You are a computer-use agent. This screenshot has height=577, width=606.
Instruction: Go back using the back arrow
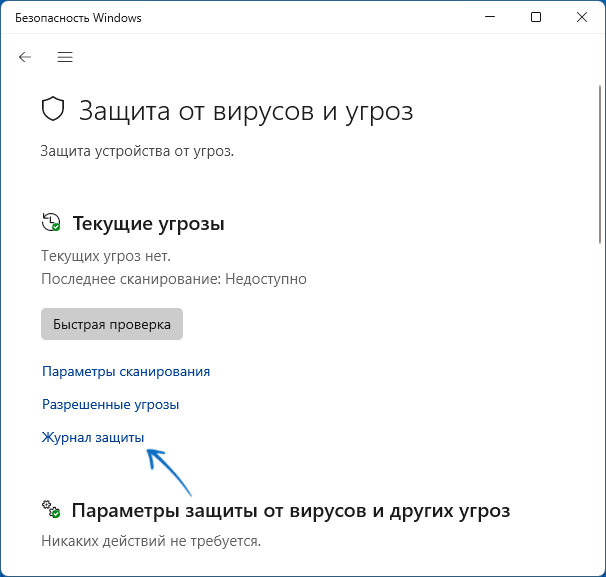[x=25, y=57]
